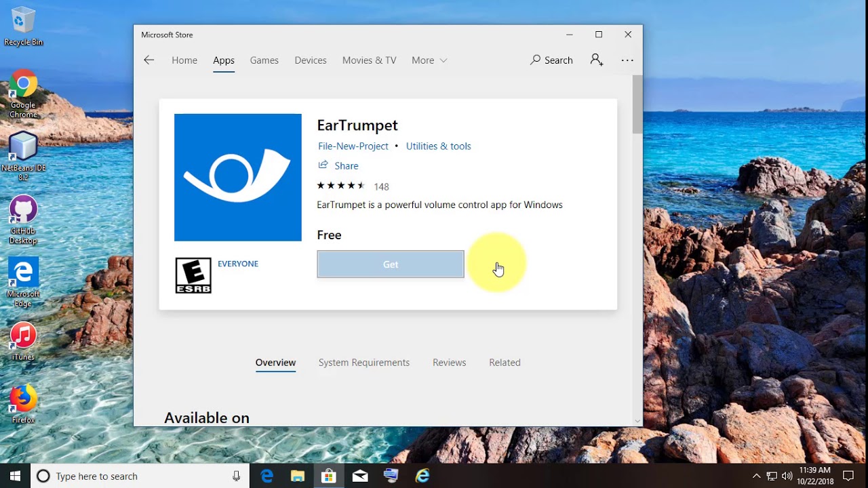Open the Mail app on the taskbar
The height and width of the screenshot is (488, 868).
360,476
